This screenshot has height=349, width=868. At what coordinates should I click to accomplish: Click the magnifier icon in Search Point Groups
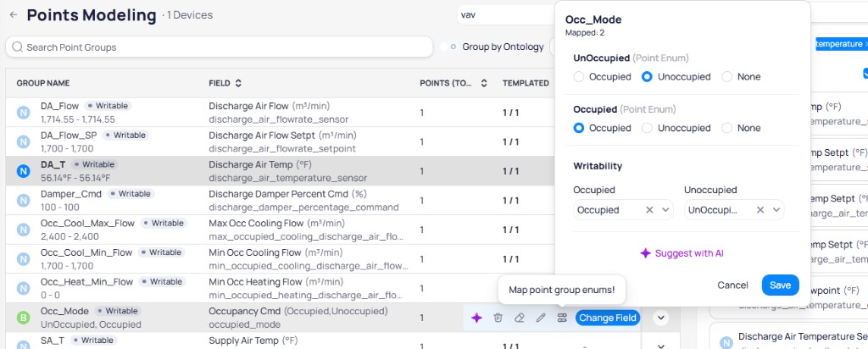17,47
